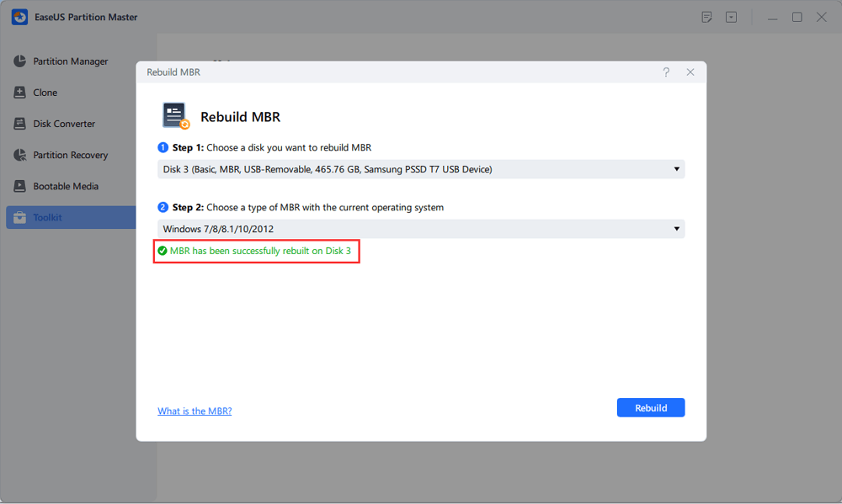Open the title bar dropdown menu button
Image resolution: width=842 pixels, height=504 pixels.
[731, 17]
